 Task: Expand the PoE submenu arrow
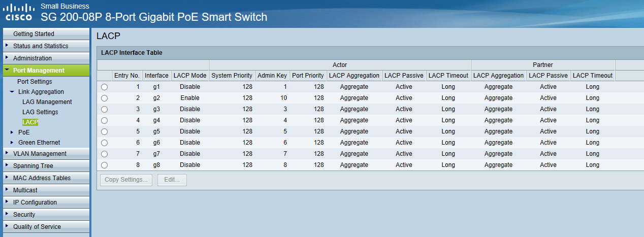click(x=12, y=132)
